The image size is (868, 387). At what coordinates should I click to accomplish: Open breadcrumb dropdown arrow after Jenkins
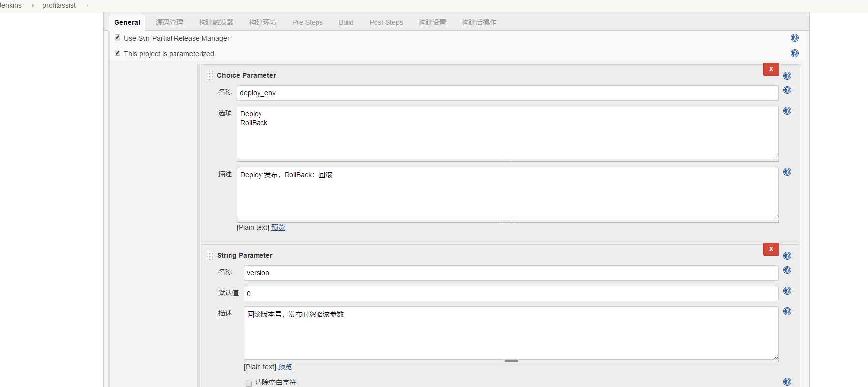[33, 6]
